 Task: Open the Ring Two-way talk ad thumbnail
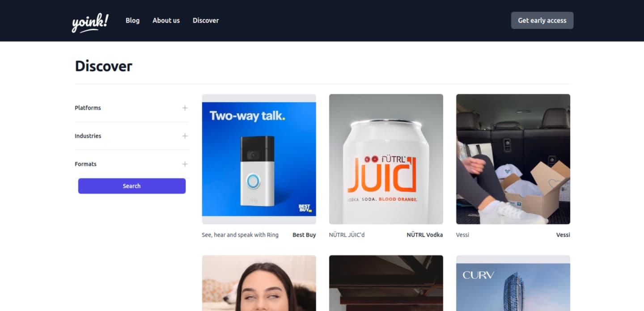pos(259,159)
